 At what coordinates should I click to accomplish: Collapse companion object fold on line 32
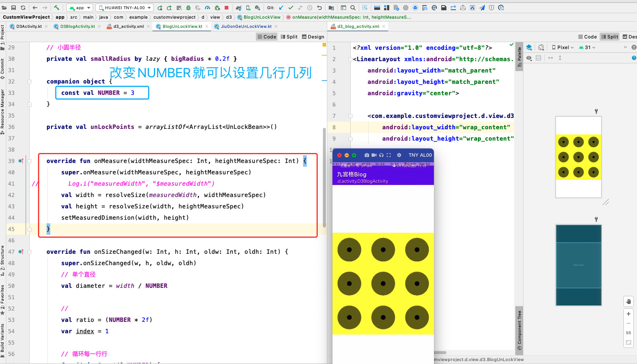tap(30, 82)
